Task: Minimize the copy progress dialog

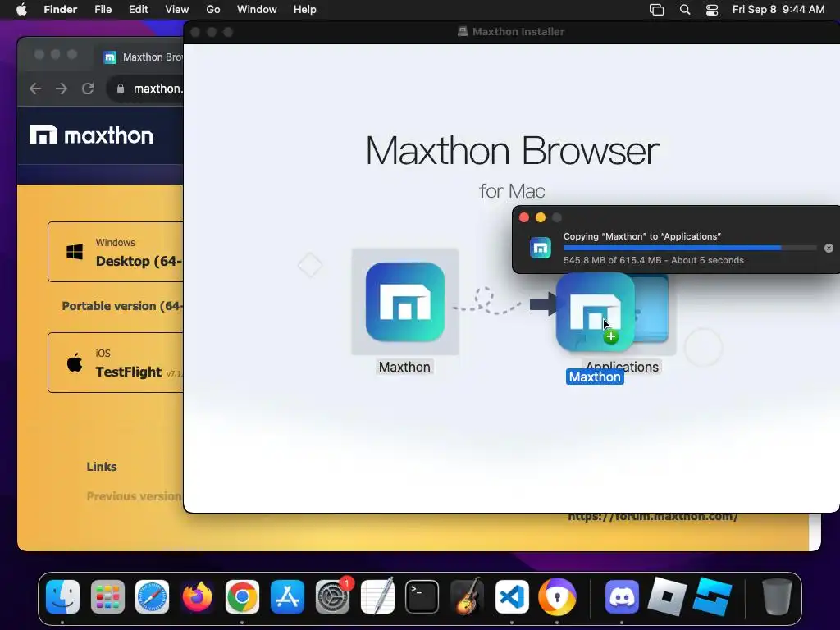Action: [x=541, y=217]
